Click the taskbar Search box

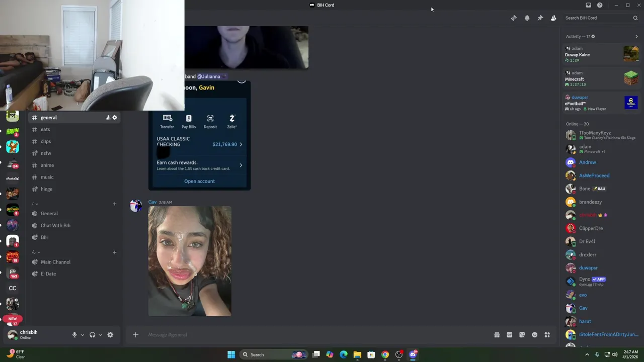click(273, 354)
